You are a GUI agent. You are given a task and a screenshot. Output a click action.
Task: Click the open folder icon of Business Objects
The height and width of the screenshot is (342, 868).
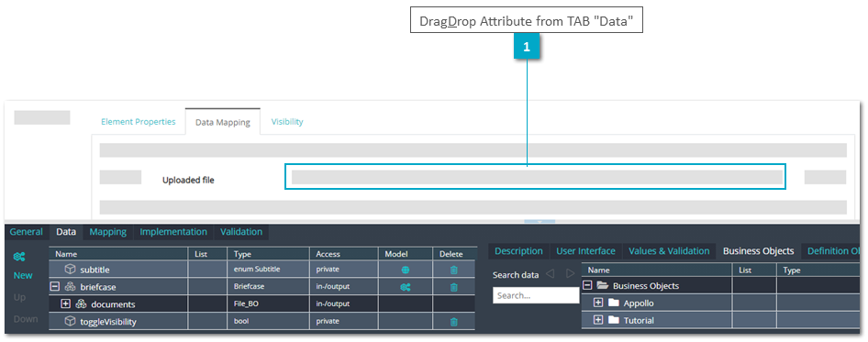[602, 286]
